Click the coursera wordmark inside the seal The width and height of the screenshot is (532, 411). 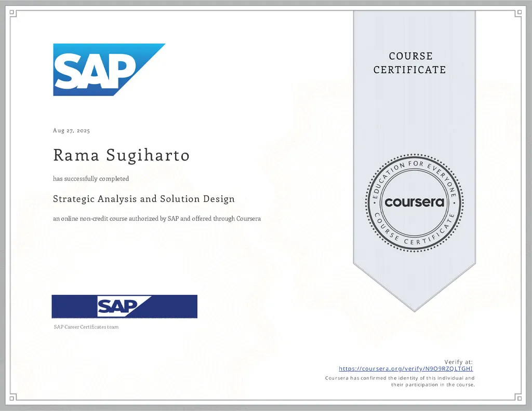tap(415, 202)
